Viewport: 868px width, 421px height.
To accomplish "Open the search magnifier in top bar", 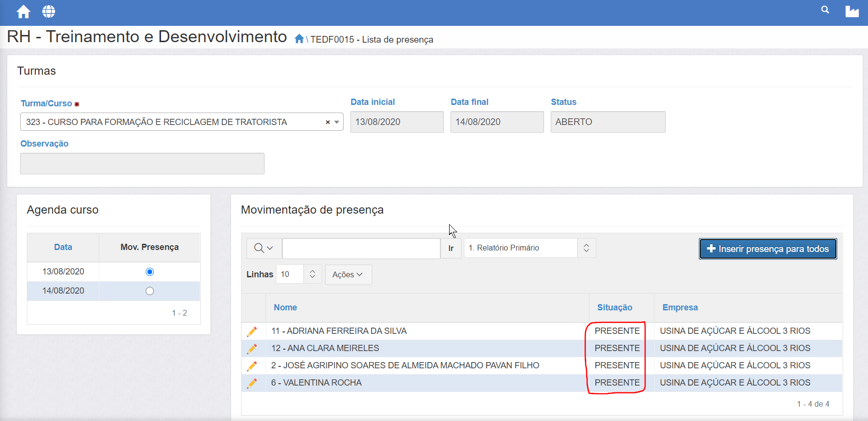I will coord(825,10).
